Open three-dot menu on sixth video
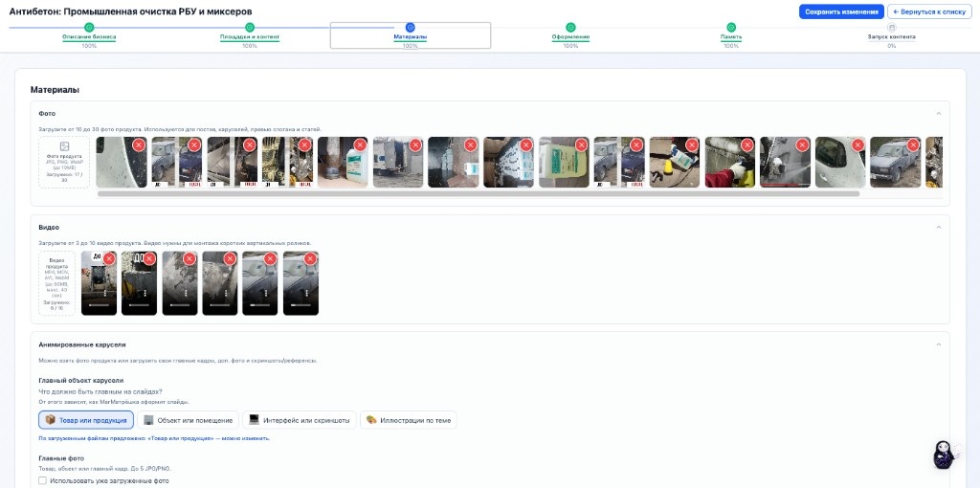This screenshot has width=980, height=488. [x=306, y=293]
